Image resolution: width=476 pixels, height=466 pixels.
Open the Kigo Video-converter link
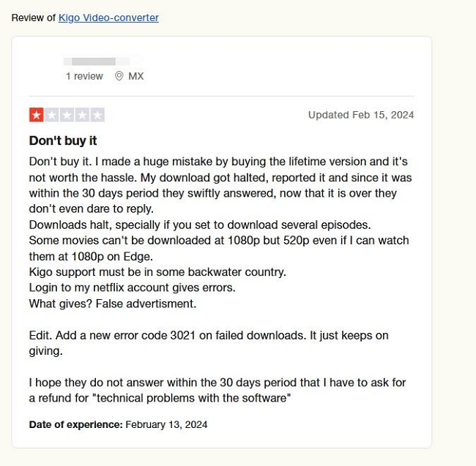(x=108, y=18)
